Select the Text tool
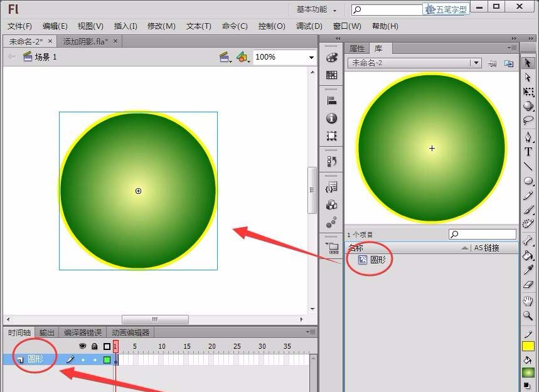Viewport: 539px width, 392px height. (x=528, y=152)
